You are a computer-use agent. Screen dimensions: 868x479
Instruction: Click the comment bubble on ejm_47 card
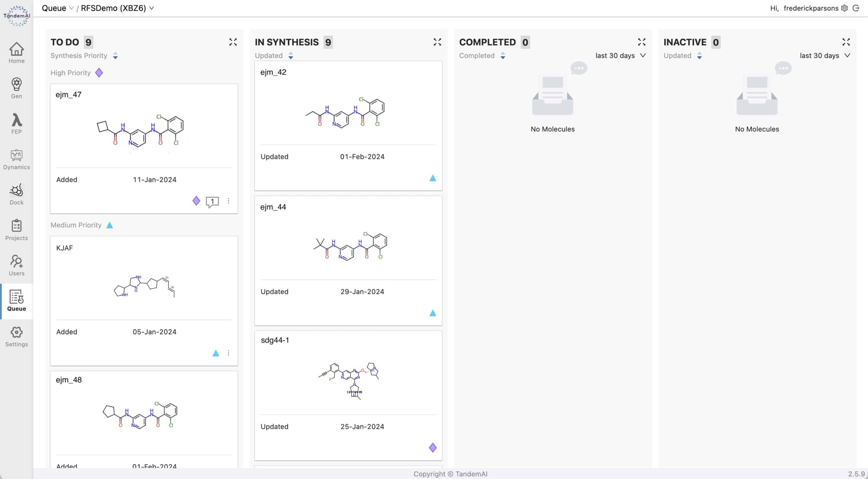point(212,202)
